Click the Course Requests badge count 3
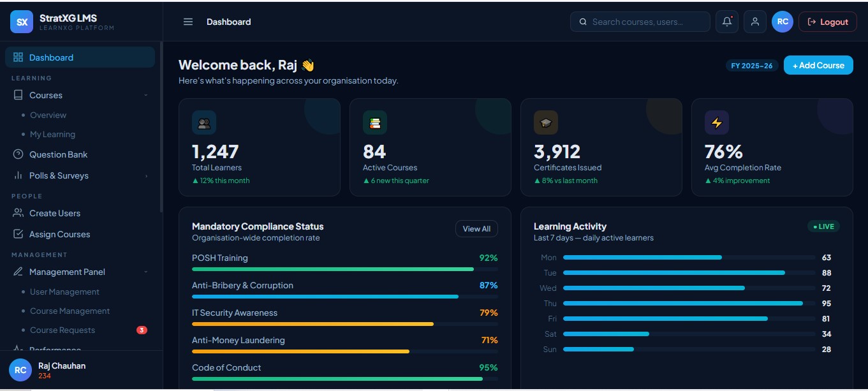 point(142,330)
